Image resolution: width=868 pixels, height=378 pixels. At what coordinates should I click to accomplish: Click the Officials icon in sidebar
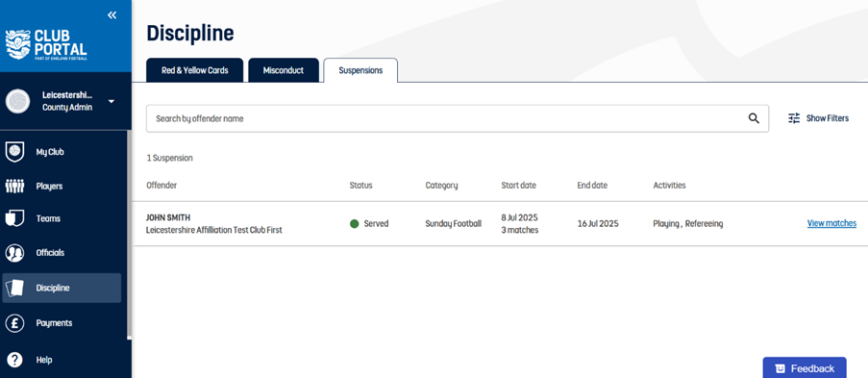14,253
